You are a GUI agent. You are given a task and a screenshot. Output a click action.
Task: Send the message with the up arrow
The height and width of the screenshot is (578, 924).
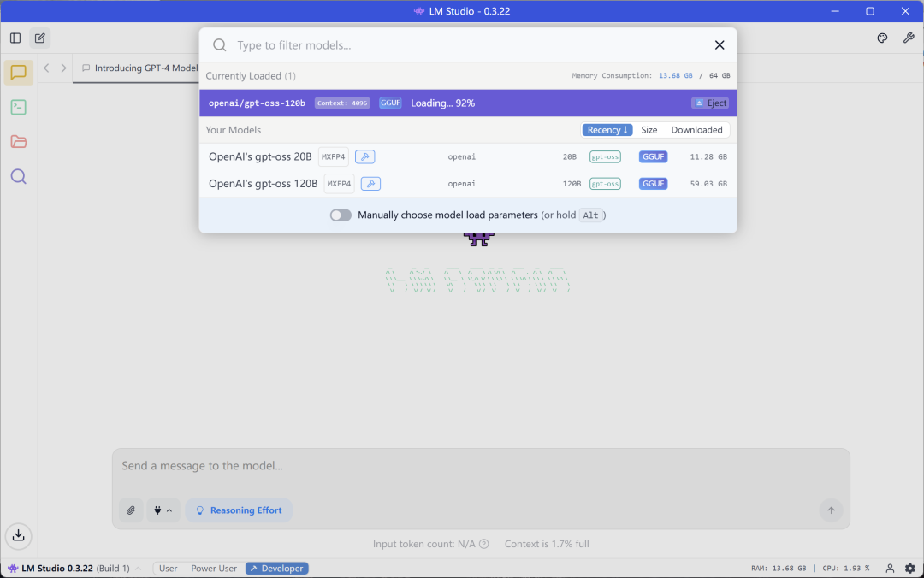point(831,510)
